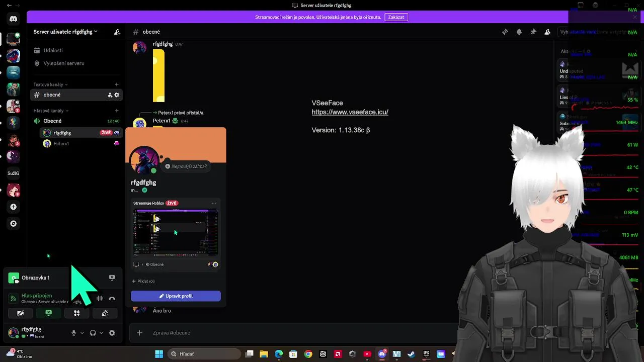Turn on camera button
Screen dimensions: 644x362
[21, 313]
